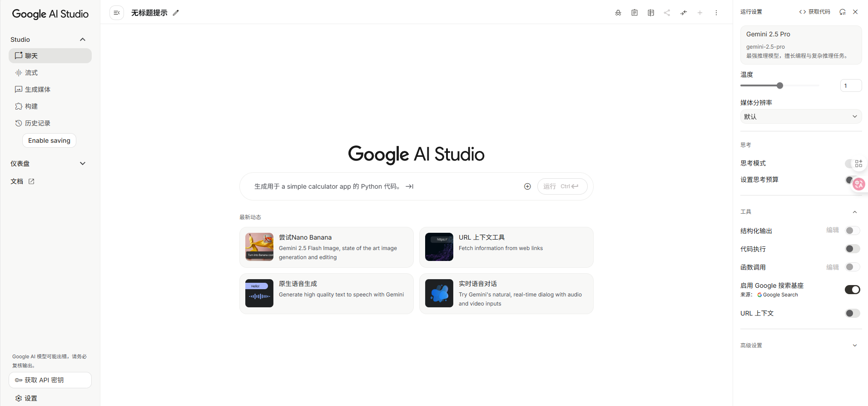Click the 温度 slider handle
This screenshot has height=406, width=868.
coord(780,85)
